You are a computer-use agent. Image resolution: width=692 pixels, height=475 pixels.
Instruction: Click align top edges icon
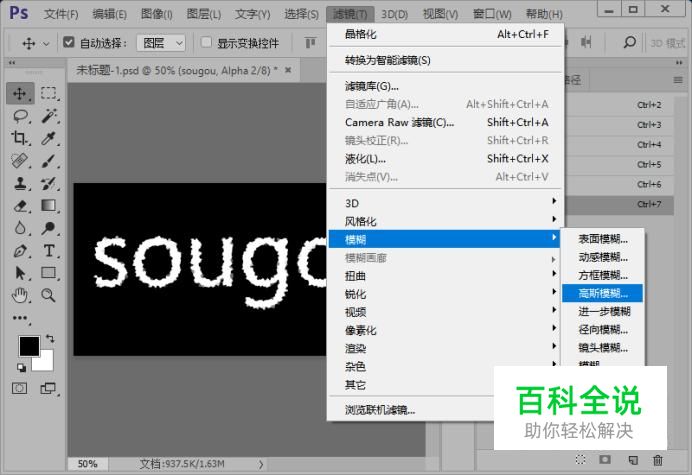click(x=311, y=42)
